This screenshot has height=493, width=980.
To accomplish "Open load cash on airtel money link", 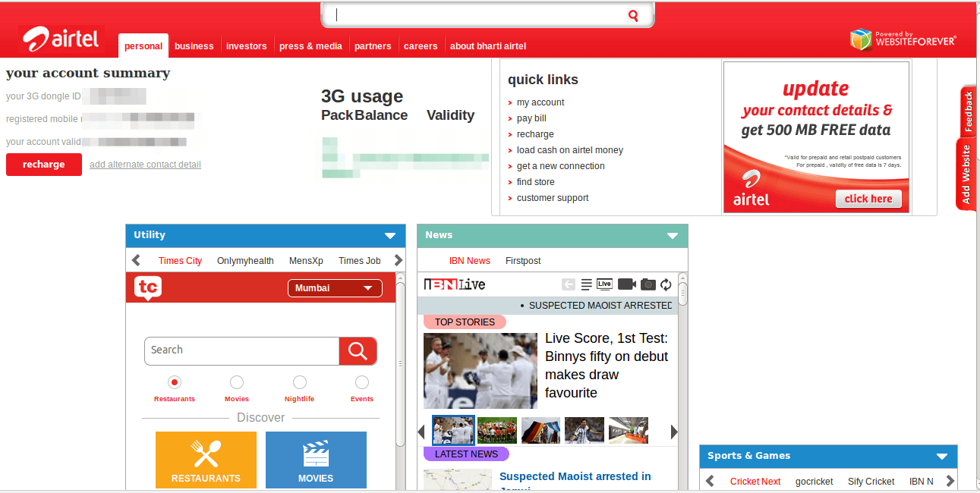I will [570, 150].
